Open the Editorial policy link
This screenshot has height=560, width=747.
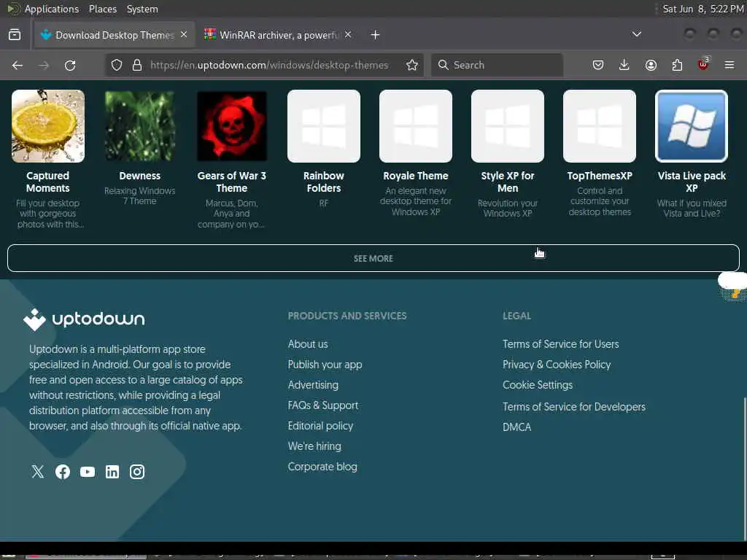tap(321, 426)
